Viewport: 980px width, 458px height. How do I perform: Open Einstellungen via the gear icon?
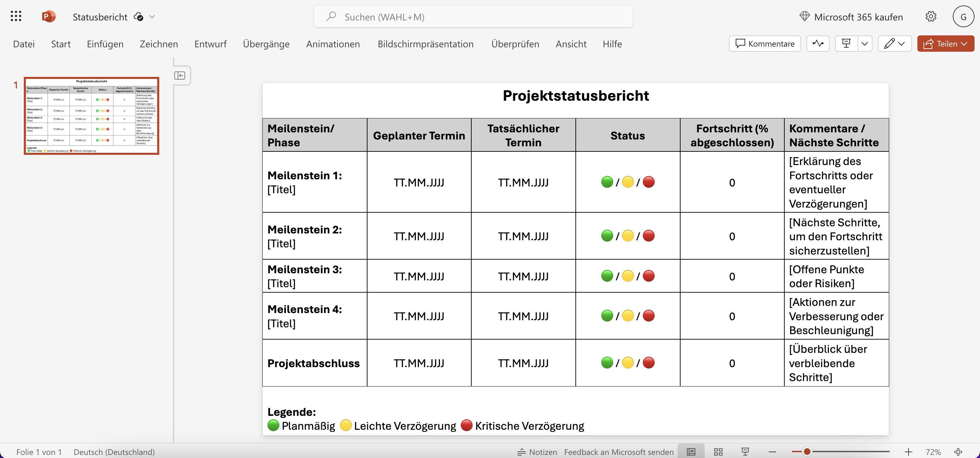click(931, 16)
